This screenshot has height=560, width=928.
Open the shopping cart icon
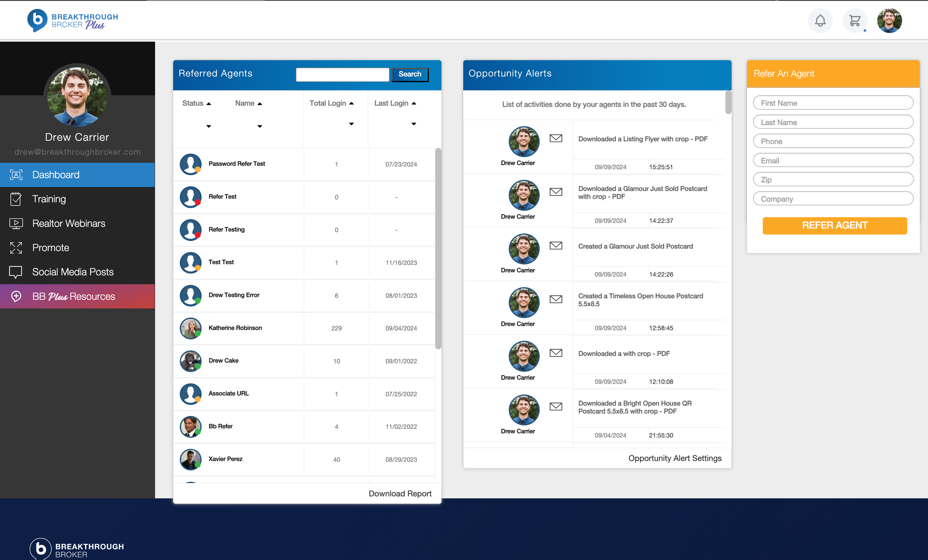tap(855, 21)
